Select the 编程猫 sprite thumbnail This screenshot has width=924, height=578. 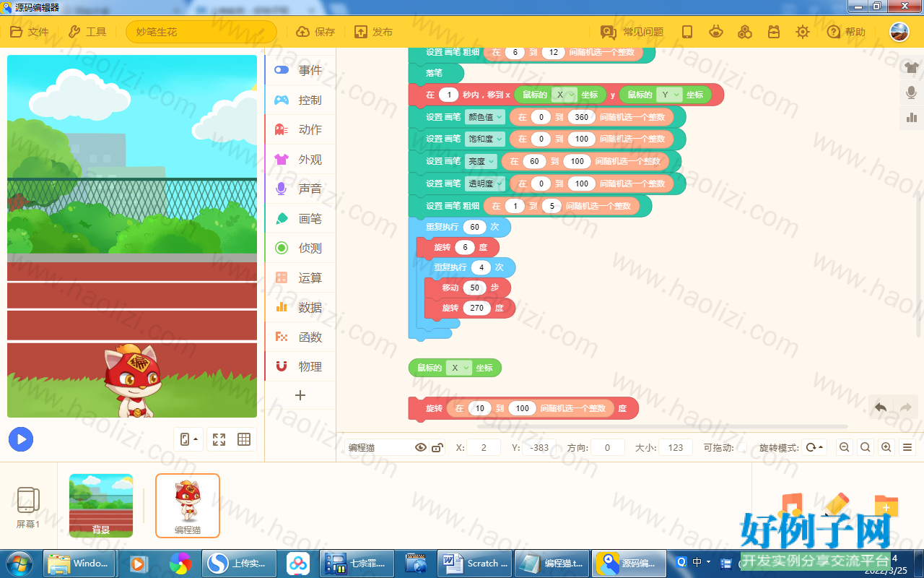(188, 506)
